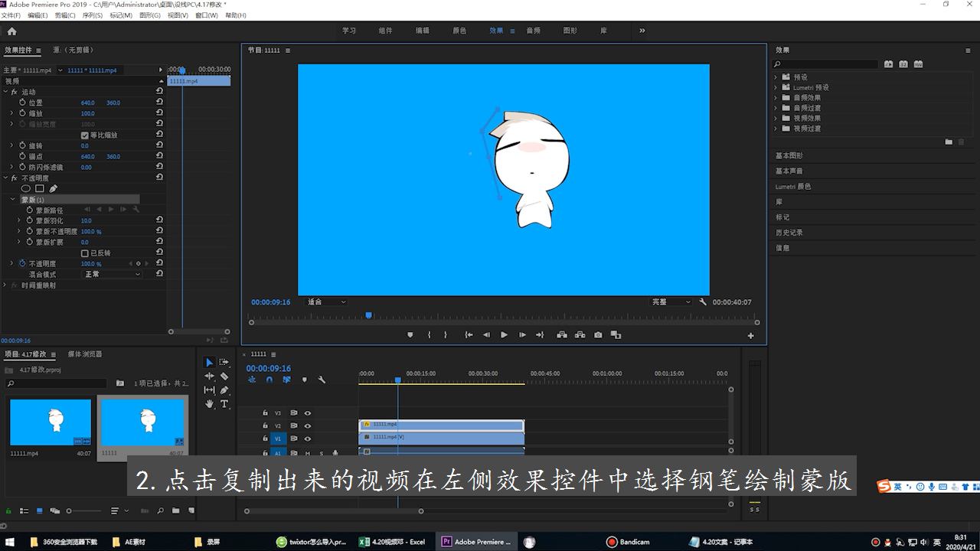Create an ellipse mask under Opacity
The width and height of the screenshot is (980, 551).
click(25, 188)
